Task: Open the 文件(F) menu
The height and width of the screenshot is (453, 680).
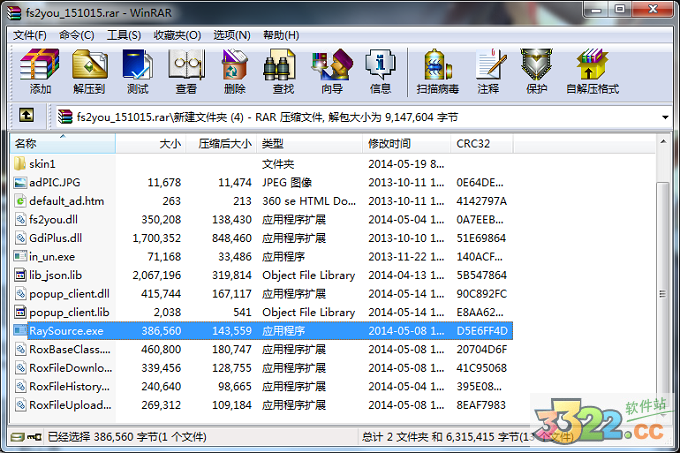Action: click(x=30, y=35)
